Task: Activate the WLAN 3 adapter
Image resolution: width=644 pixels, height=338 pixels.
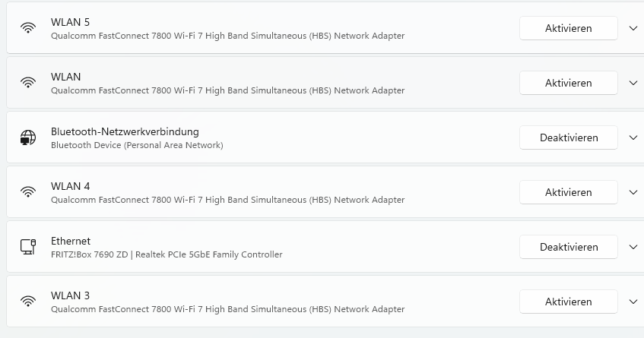Action: click(x=568, y=302)
